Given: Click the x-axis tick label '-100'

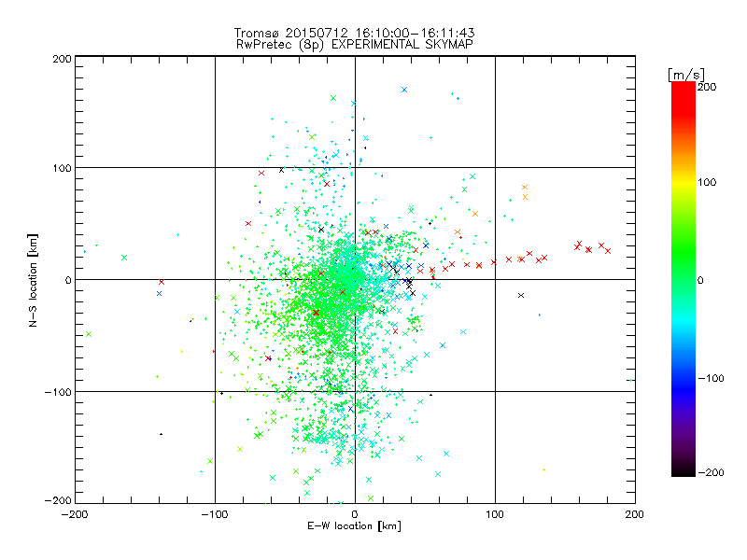Looking at the screenshot, I should [x=215, y=514].
